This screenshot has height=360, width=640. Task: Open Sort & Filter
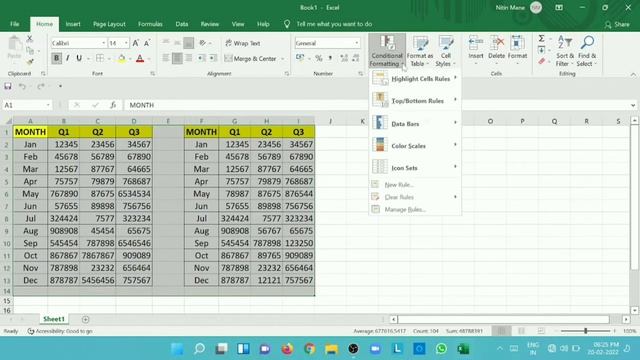click(x=565, y=51)
